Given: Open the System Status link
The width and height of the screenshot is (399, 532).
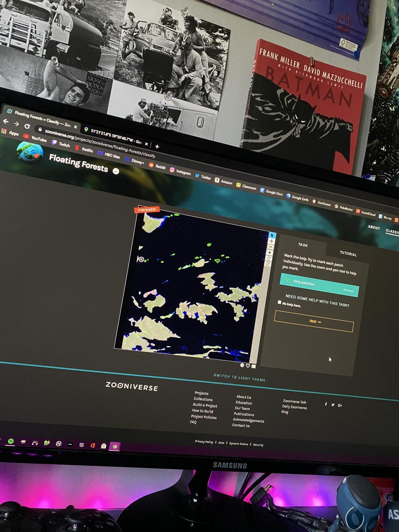Looking at the screenshot, I should pyautogui.click(x=239, y=443).
